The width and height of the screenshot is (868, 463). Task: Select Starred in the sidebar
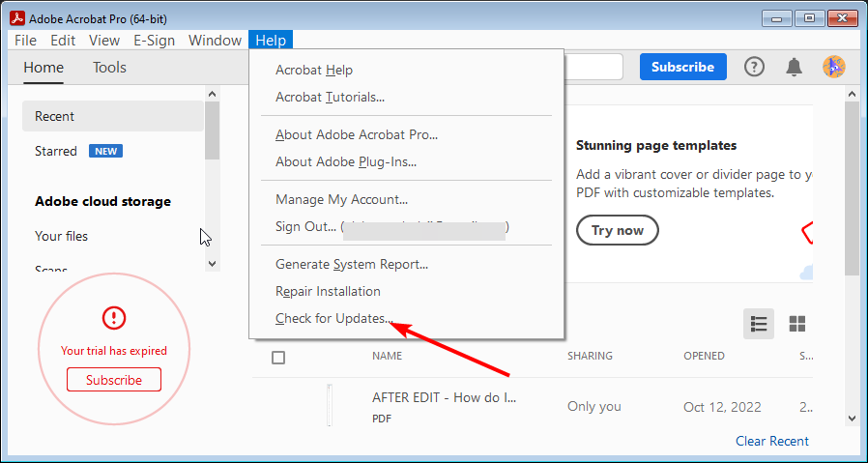(x=56, y=151)
